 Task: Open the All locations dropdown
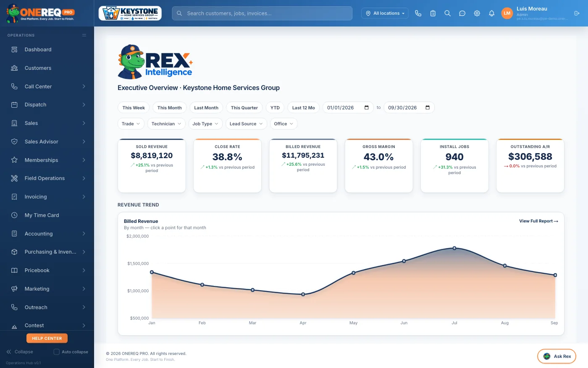pos(385,13)
